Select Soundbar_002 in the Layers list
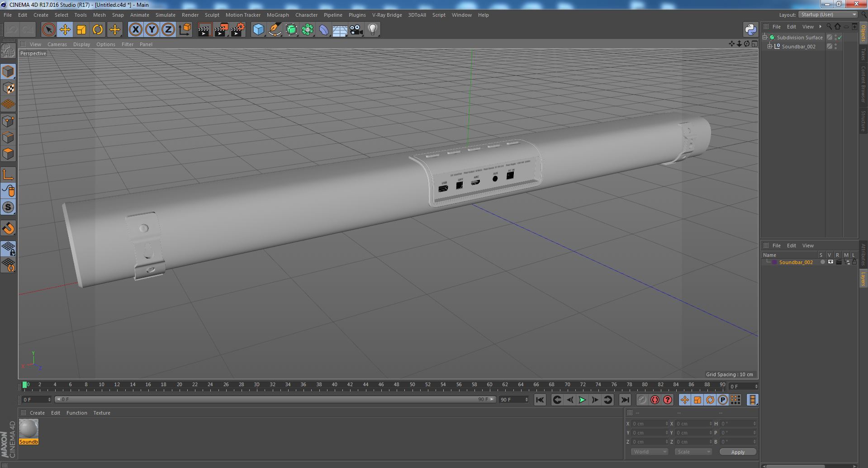Image resolution: width=868 pixels, height=468 pixels. [796, 262]
